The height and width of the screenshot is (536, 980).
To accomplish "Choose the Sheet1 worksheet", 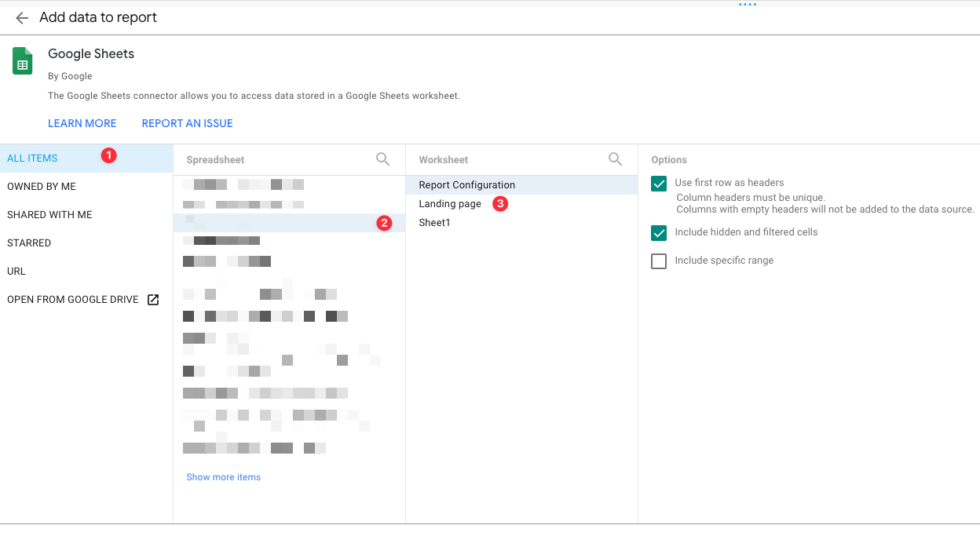I will pyautogui.click(x=521, y=223).
